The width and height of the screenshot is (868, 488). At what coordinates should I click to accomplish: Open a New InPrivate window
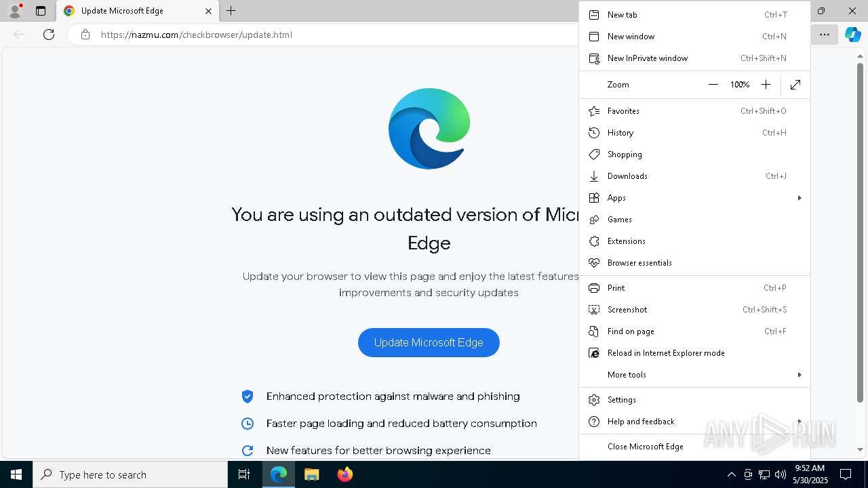[694, 58]
